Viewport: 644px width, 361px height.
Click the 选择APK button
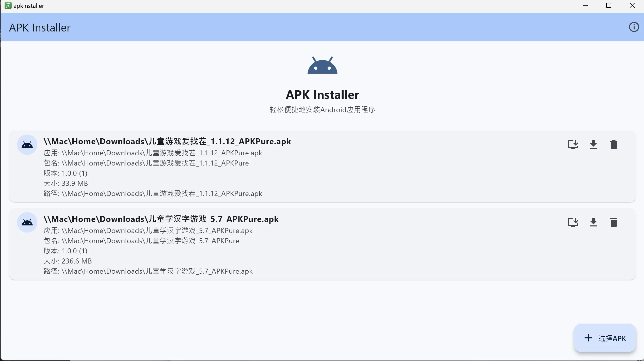(x=605, y=338)
